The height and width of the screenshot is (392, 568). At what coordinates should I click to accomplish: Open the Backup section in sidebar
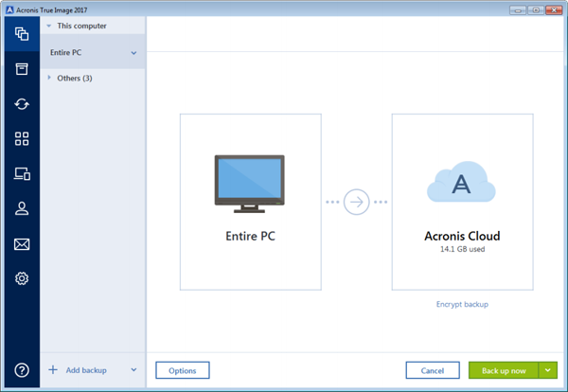(20, 35)
